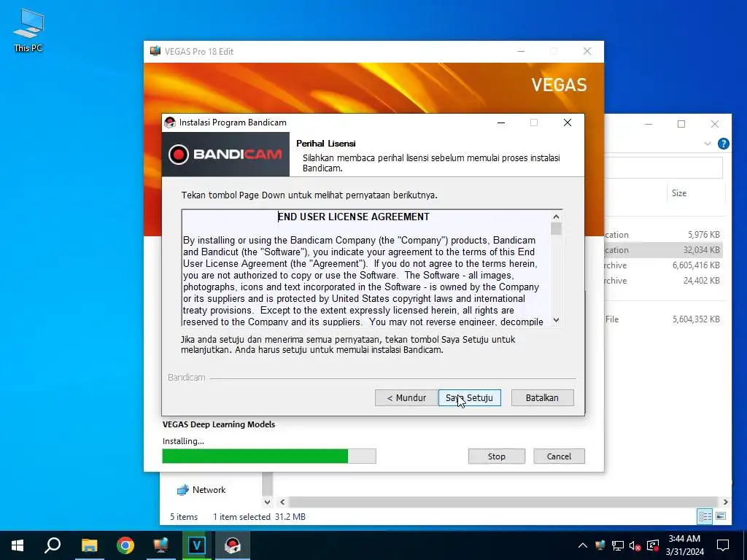
Task: Switch to the VEGAS installer taskbar icon
Action: pos(197,545)
